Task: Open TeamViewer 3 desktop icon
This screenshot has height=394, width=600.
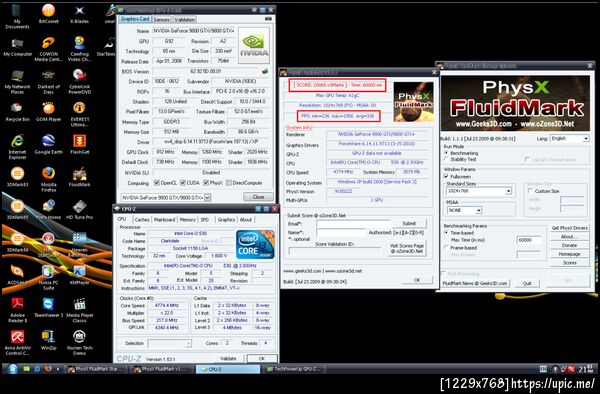Action: (49, 308)
